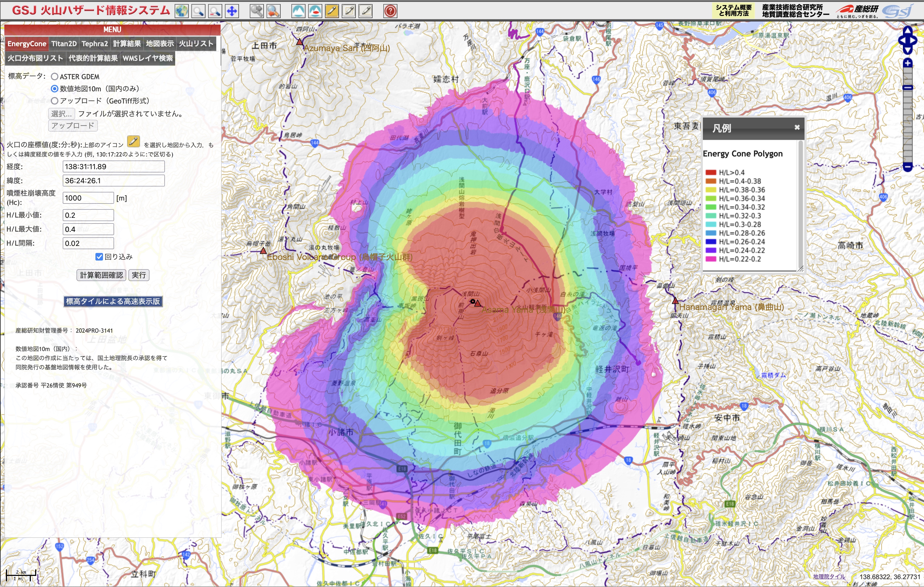
Task: Click the 噴煙柱崩壊高度 (Hc) input field
Action: click(88, 198)
